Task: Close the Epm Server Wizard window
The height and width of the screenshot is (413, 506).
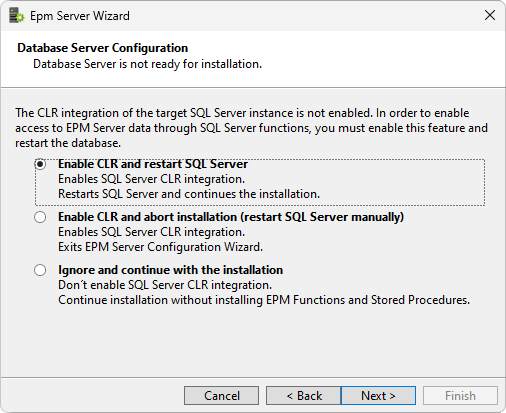Action: click(x=490, y=15)
